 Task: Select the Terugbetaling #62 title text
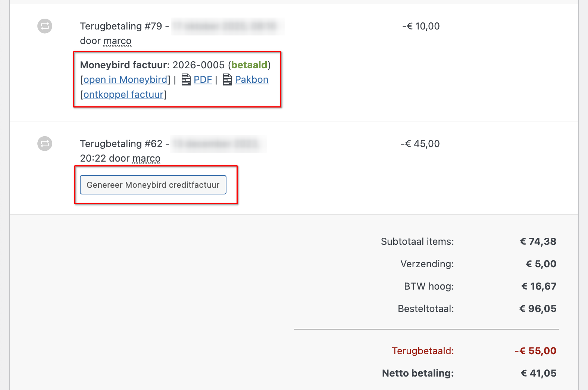pyautogui.click(x=121, y=144)
